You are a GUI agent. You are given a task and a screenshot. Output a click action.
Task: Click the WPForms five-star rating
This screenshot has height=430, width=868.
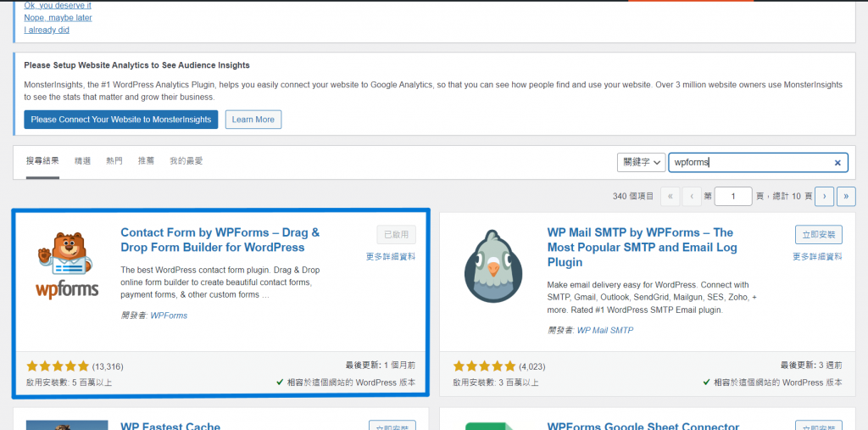click(58, 366)
